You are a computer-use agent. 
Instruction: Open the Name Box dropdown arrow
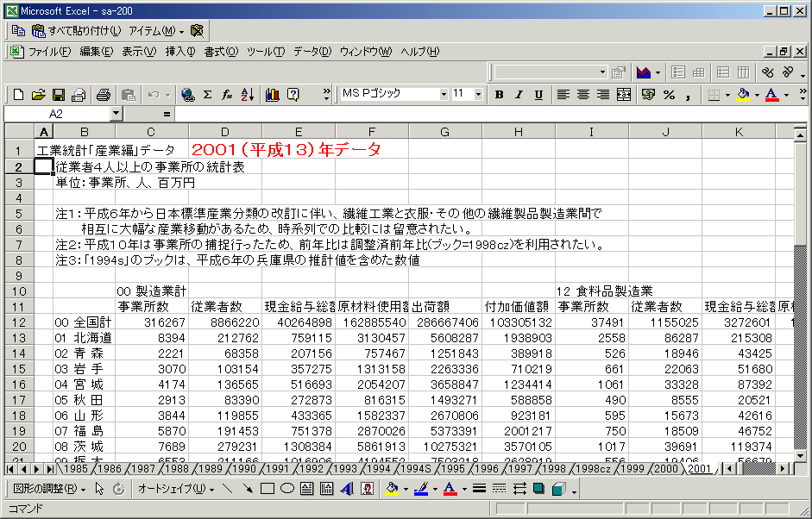pyautogui.click(x=116, y=114)
